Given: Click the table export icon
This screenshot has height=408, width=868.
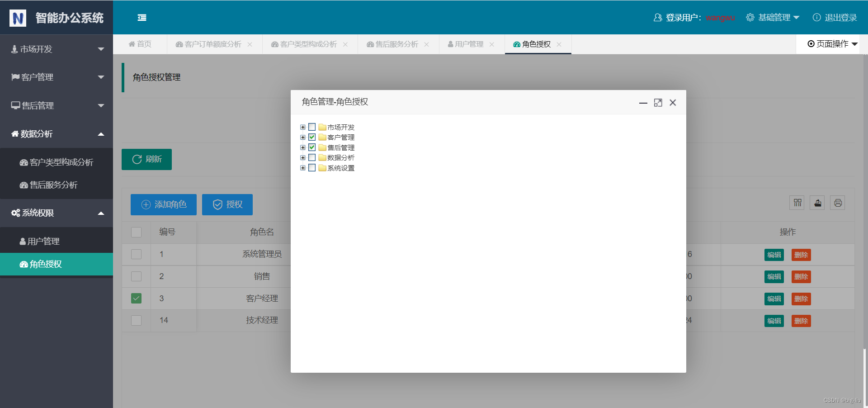Looking at the screenshot, I should [x=818, y=203].
